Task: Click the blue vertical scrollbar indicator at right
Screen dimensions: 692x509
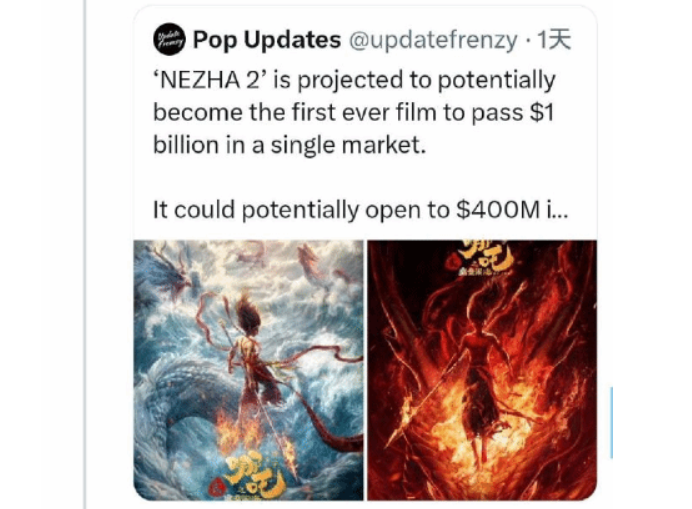Action: click(611, 422)
